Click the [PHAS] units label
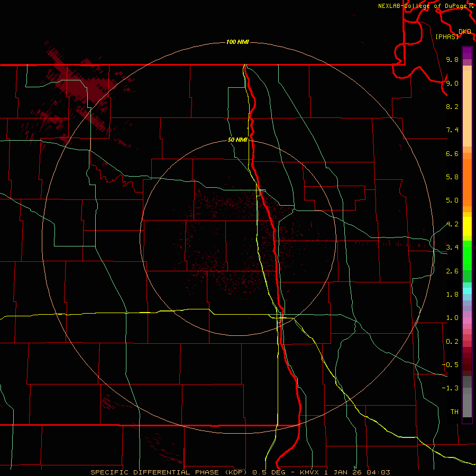Screen dimensions: 476x476 [447, 36]
